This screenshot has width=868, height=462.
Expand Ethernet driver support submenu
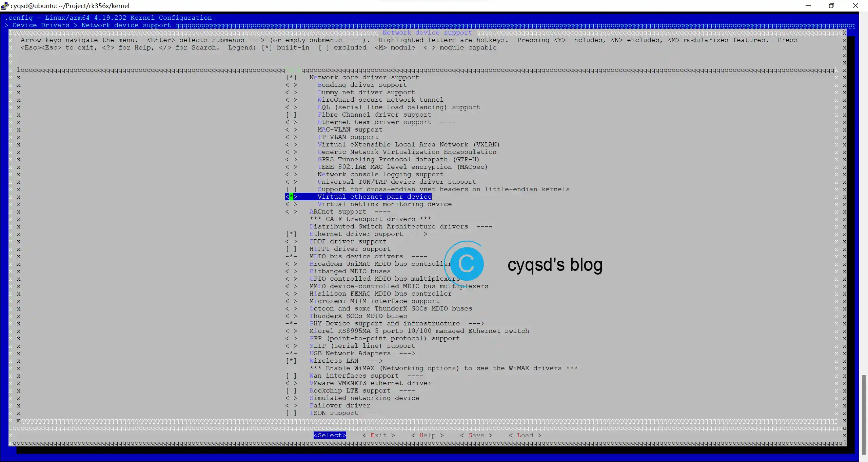368,234
